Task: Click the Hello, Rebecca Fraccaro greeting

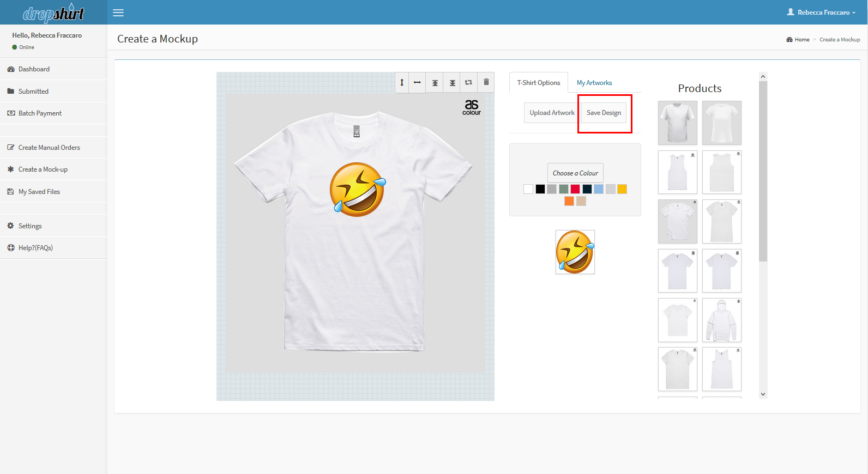Action: (x=47, y=35)
